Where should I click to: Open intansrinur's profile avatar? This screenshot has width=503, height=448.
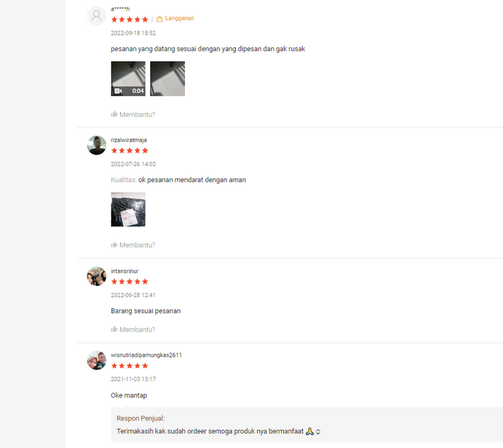point(96,276)
